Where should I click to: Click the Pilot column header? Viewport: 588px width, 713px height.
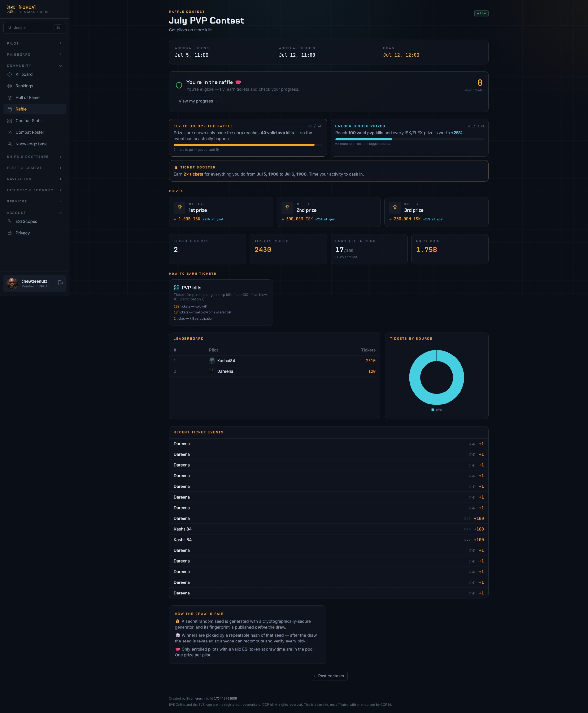[213, 350]
